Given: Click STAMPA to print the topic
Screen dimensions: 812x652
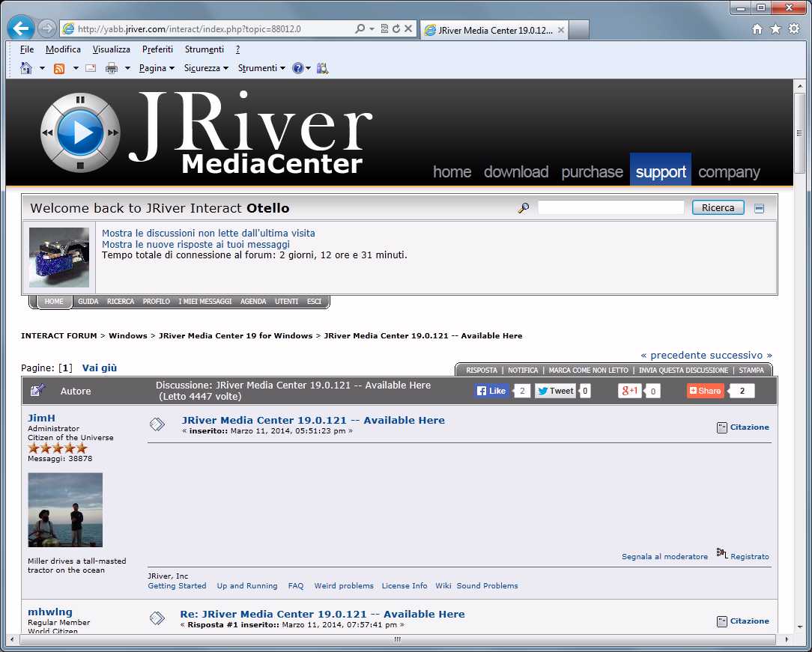Looking at the screenshot, I should click(x=751, y=371).
